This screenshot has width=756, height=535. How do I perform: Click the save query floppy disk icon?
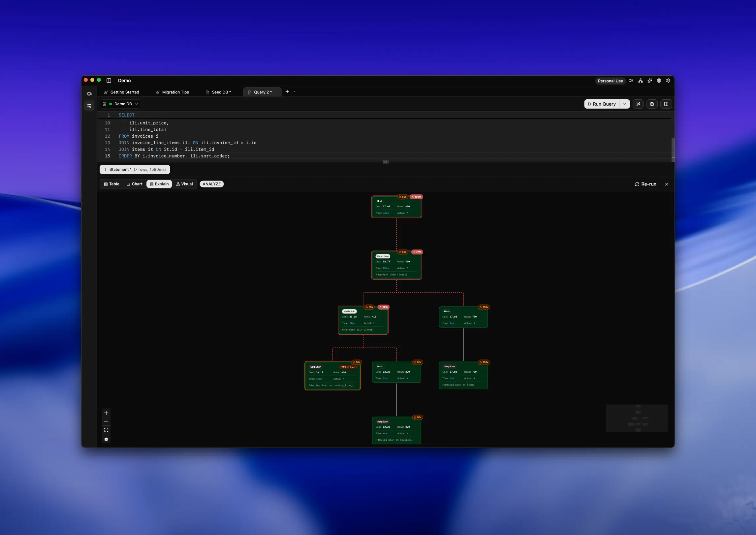coord(652,104)
